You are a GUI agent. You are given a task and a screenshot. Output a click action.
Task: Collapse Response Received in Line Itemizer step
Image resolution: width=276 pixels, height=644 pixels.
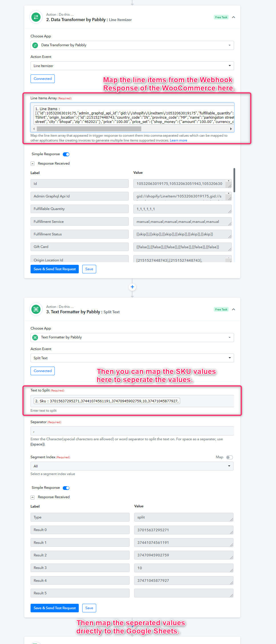pos(33,163)
